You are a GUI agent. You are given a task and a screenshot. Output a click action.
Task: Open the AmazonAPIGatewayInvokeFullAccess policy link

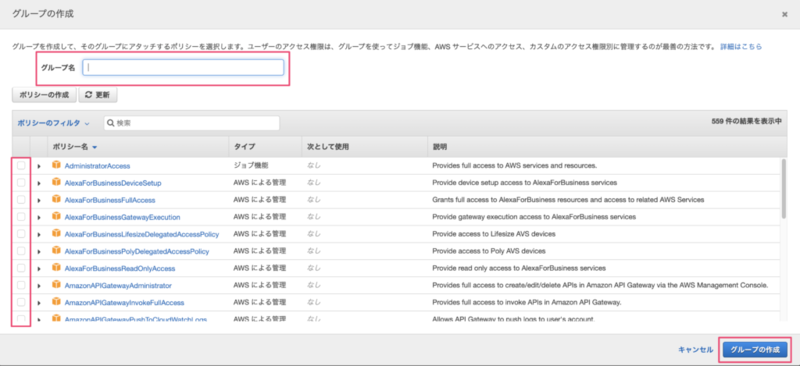[x=124, y=303]
